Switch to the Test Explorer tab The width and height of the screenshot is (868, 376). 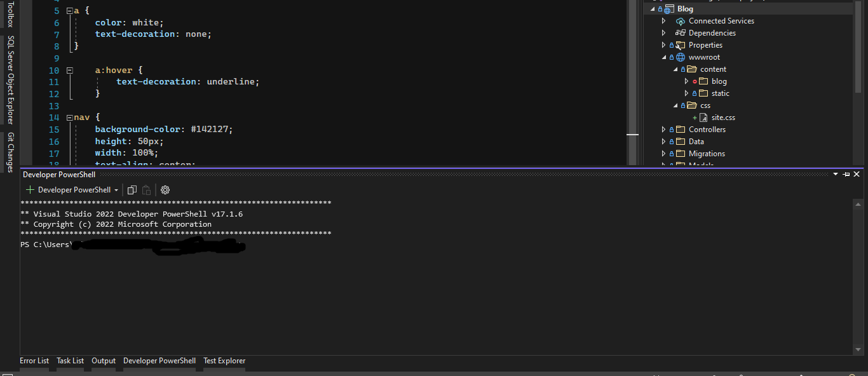[x=224, y=361]
